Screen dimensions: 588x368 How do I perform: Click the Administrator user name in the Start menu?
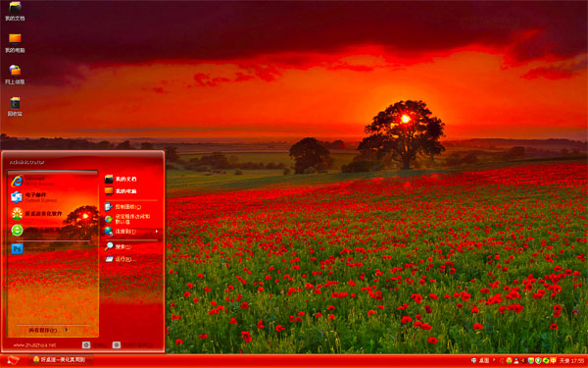point(26,162)
